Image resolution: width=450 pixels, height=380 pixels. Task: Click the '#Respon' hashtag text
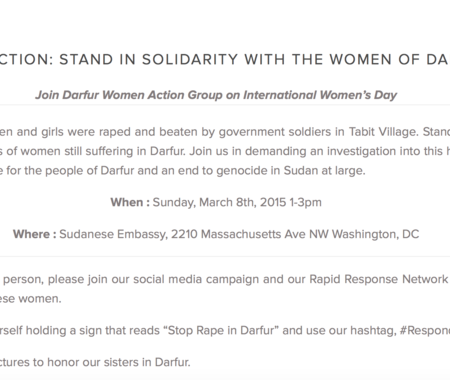coord(424,331)
